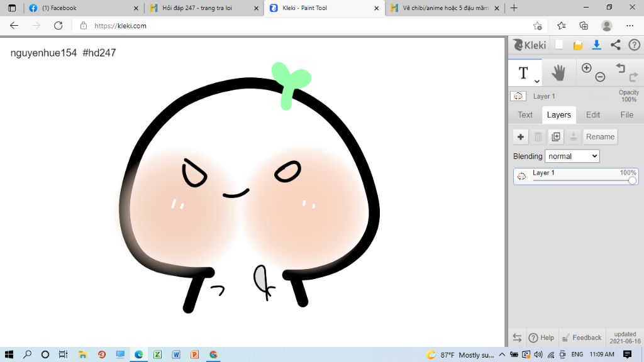Open Word from the taskbar
Image resolution: width=644 pixels, height=362 pixels.
pyautogui.click(x=176, y=354)
